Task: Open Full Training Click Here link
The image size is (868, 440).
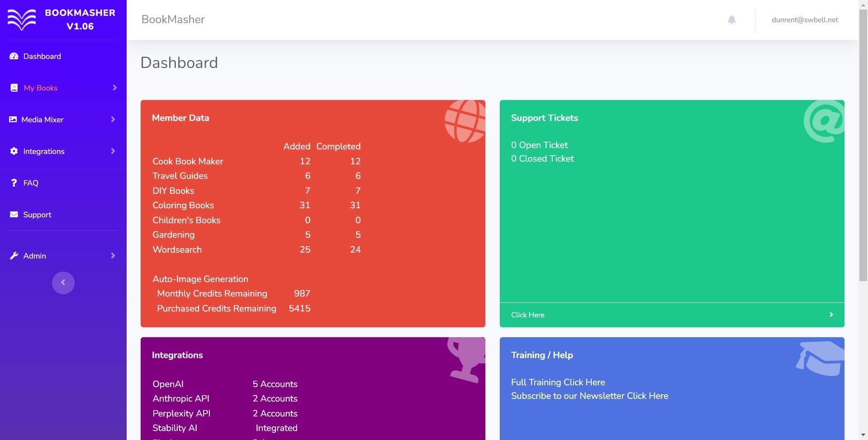Action: pos(558,382)
